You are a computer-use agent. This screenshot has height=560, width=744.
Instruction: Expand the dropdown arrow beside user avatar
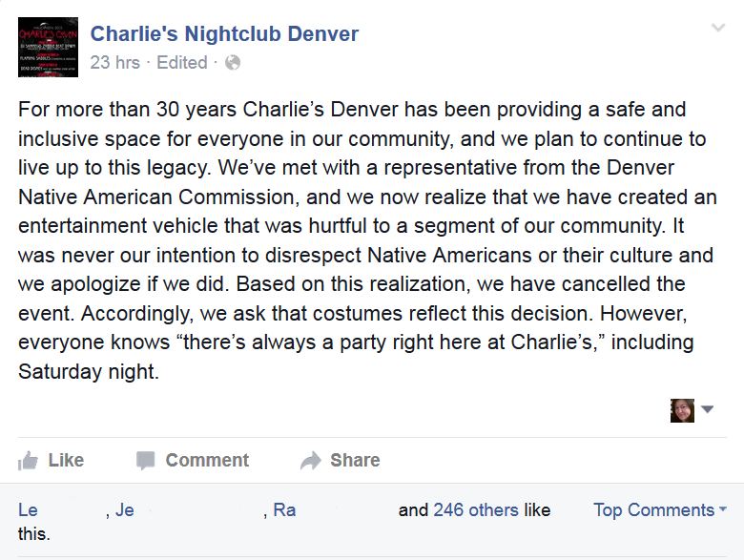[708, 410]
